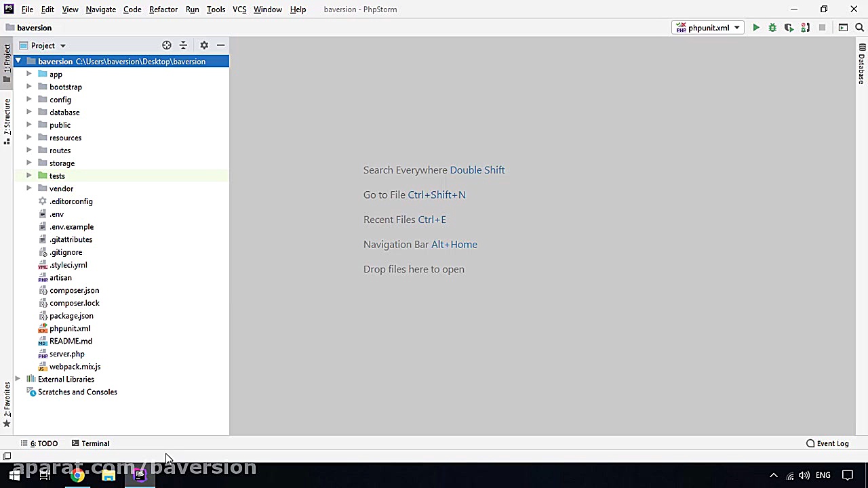This screenshot has height=488, width=868.
Task: Start listening for PHP debug connections
Action: click(x=806, y=28)
